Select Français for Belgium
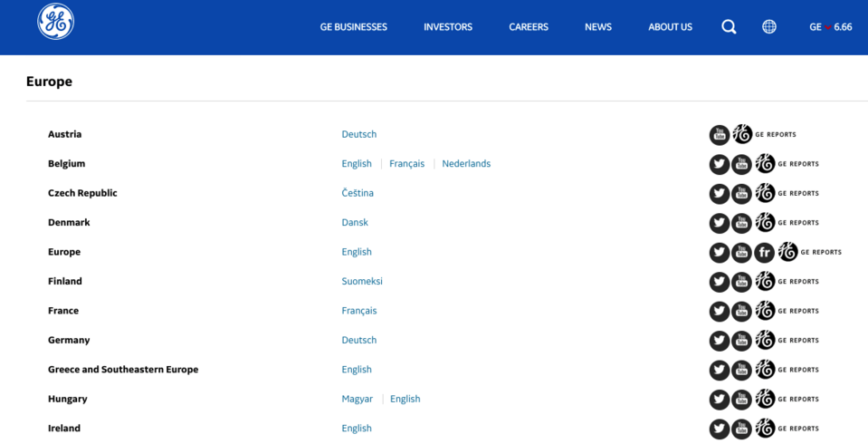868x444 pixels. 407,163
